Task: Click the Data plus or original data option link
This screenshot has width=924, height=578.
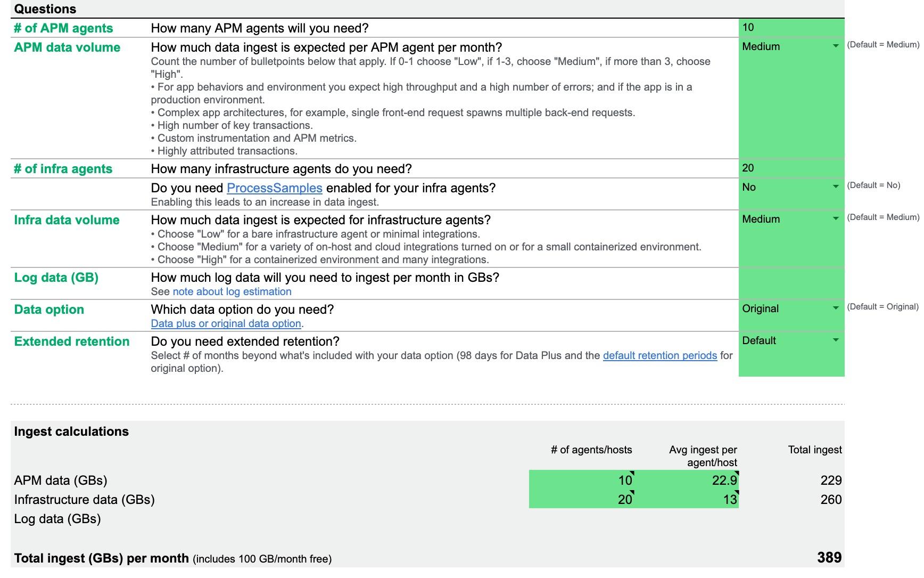Action: (225, 323)
